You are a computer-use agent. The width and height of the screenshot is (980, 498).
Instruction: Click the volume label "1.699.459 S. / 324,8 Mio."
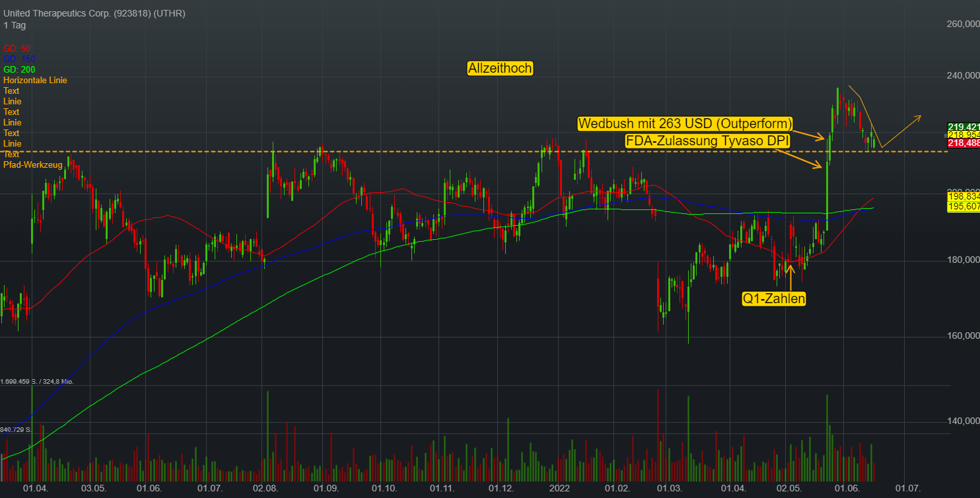[x=37, y=382]
